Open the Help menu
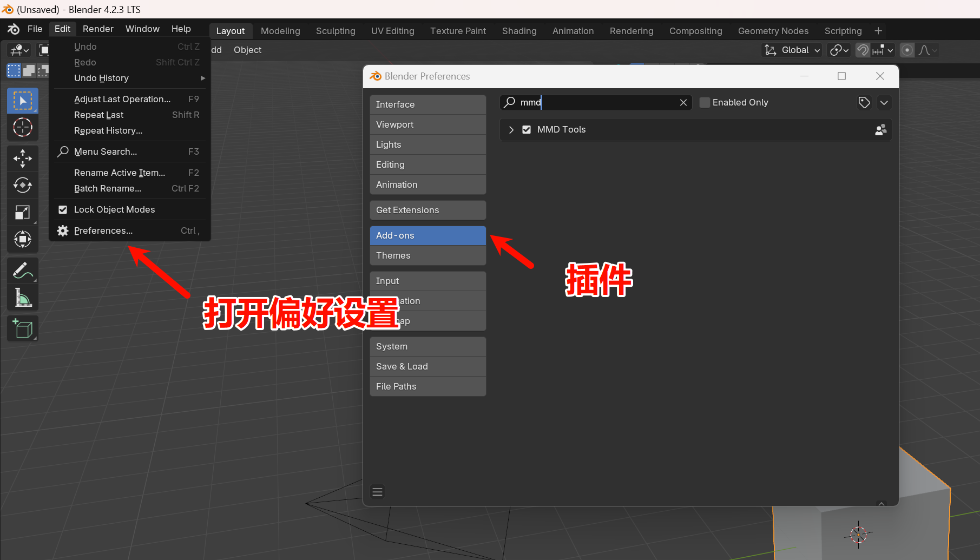980x560 pixels. (181, 29)
